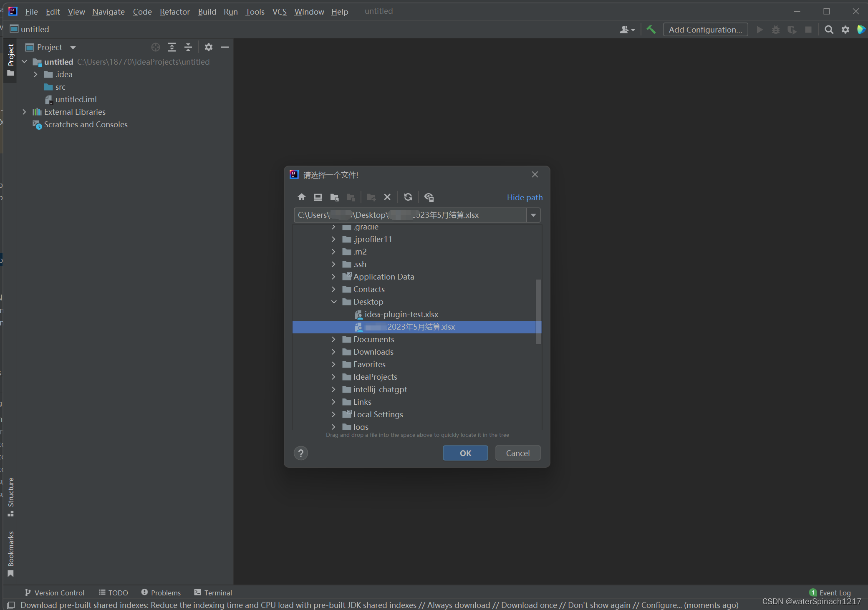This screenshot has height=610, width=868.
Task: Click the file tree vertical scrollbar
Action: click(538, 311)
